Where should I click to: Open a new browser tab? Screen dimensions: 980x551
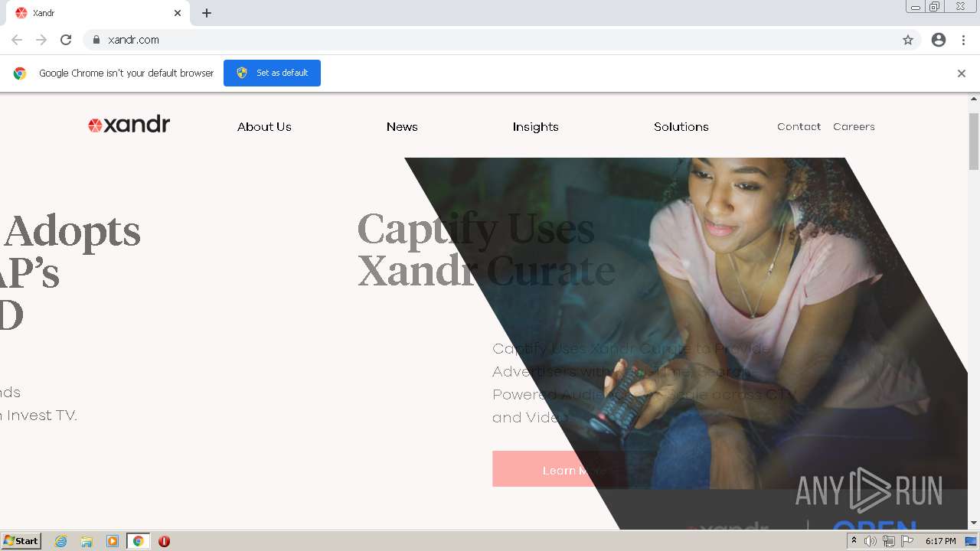click(207, 13)
